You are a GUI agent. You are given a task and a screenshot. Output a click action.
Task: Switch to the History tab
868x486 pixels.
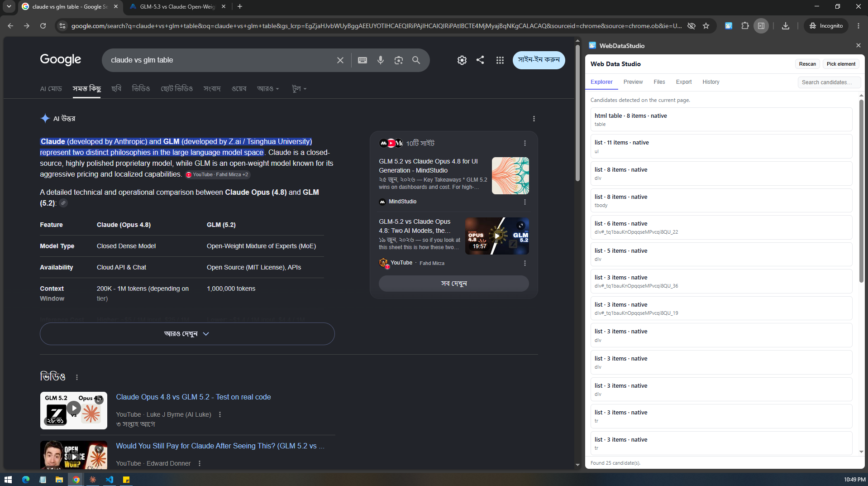point(711,82)
